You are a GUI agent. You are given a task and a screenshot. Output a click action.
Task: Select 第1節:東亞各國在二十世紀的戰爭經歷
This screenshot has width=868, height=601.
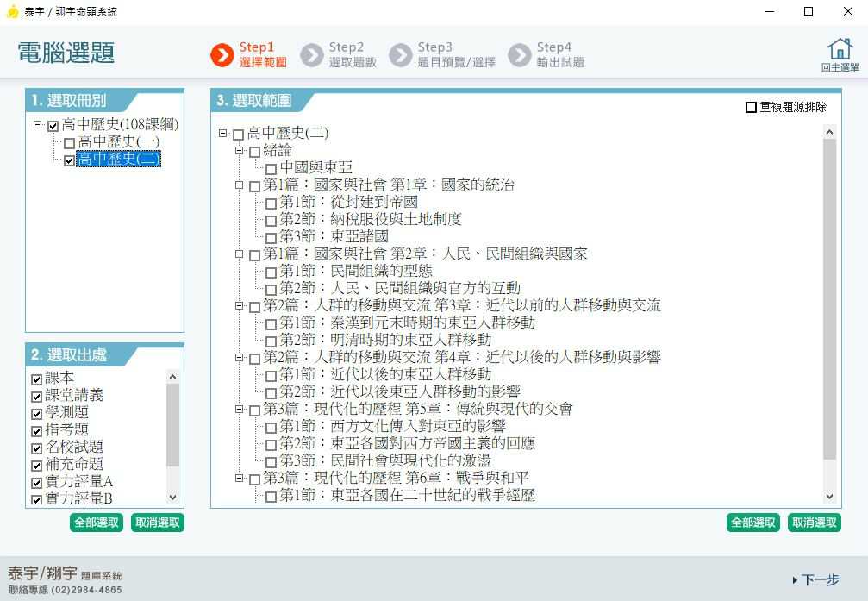(x=407, y=495)
